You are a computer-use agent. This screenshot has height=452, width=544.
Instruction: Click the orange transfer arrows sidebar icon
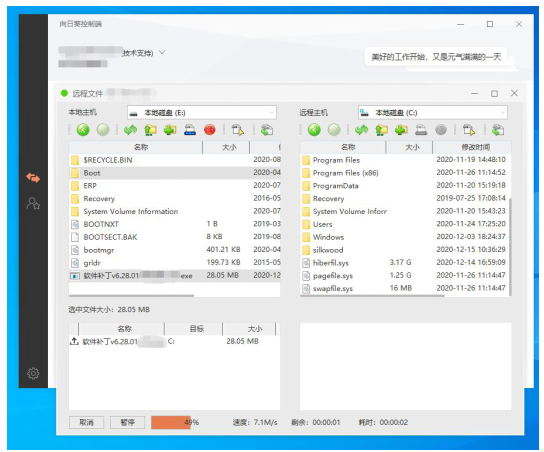click(x=33, y=178)
